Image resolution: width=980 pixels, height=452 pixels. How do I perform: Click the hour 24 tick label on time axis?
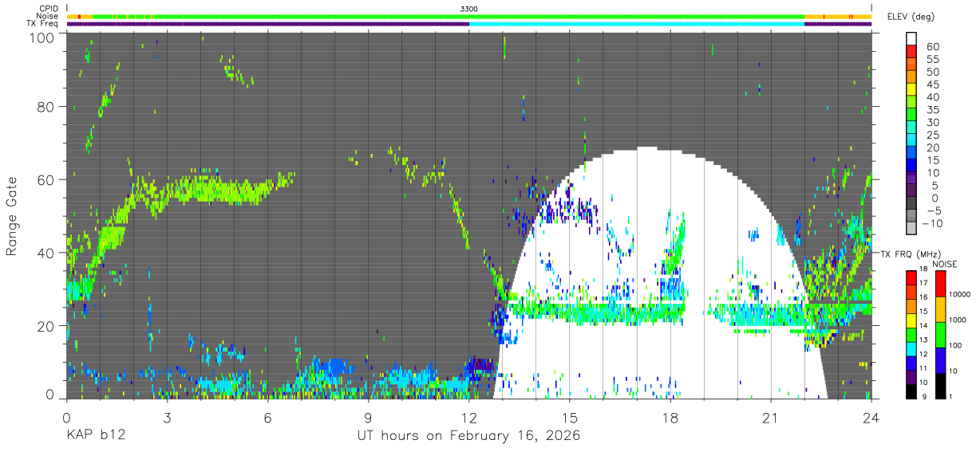[x=871, y=418]
